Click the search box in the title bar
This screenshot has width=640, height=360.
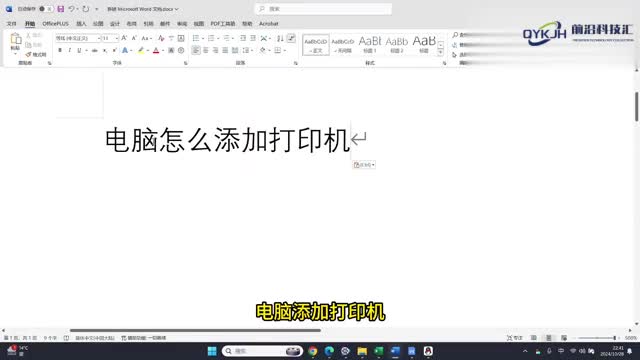click(x=323, y=9)
